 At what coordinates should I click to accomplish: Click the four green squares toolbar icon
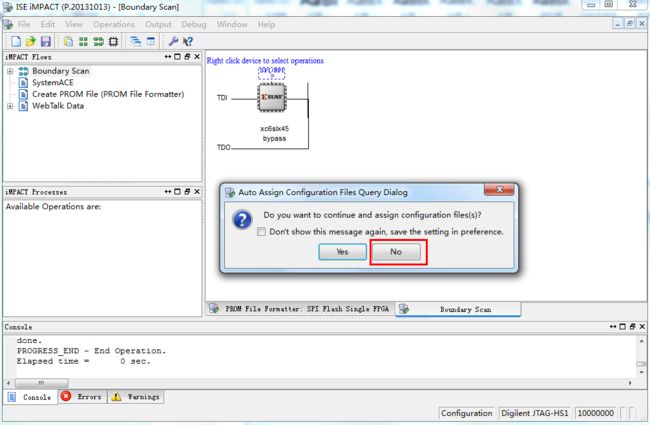tap(83, 41)
